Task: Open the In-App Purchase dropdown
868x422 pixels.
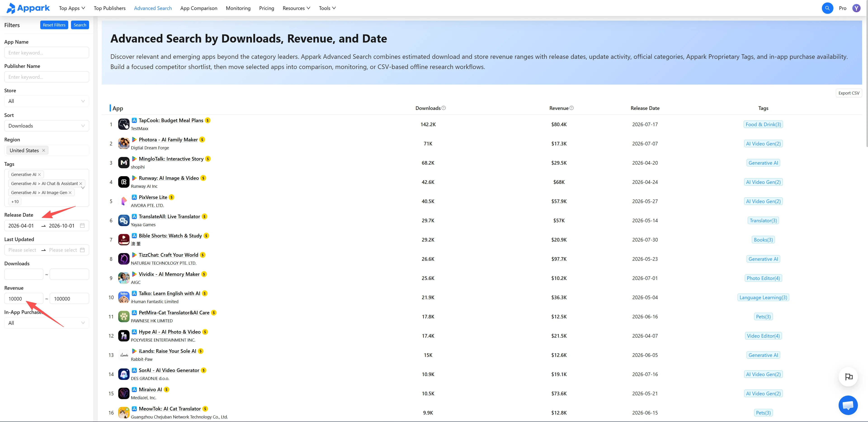Action: pos(47,323)
